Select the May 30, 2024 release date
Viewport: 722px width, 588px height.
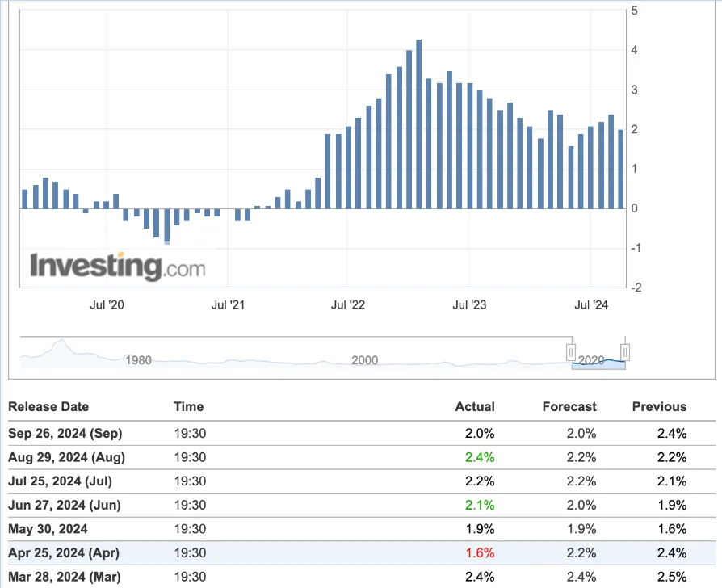coord(48,529)
